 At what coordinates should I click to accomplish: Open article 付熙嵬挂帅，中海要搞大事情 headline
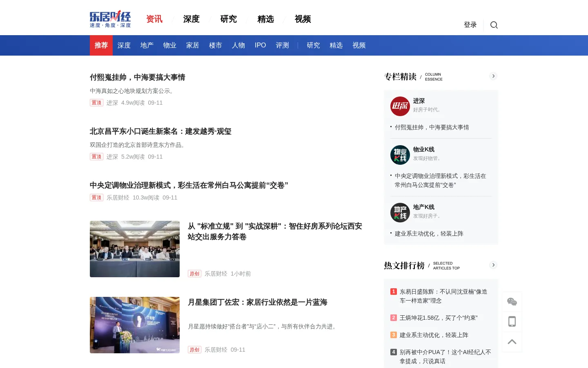coord(138,77)
